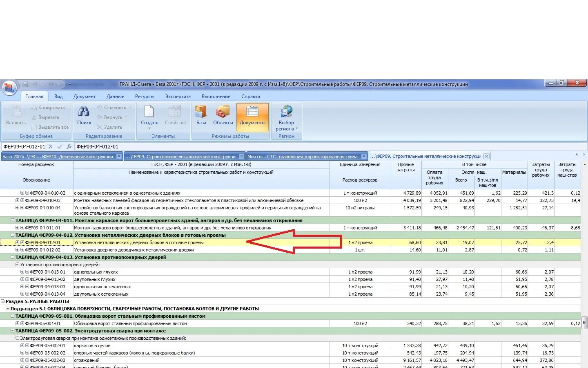The height and width of the screenshot is (368, 588).
Task: Close the ТЕР09. Строительные металлические конструкции tab
Action: pos(241,156)
